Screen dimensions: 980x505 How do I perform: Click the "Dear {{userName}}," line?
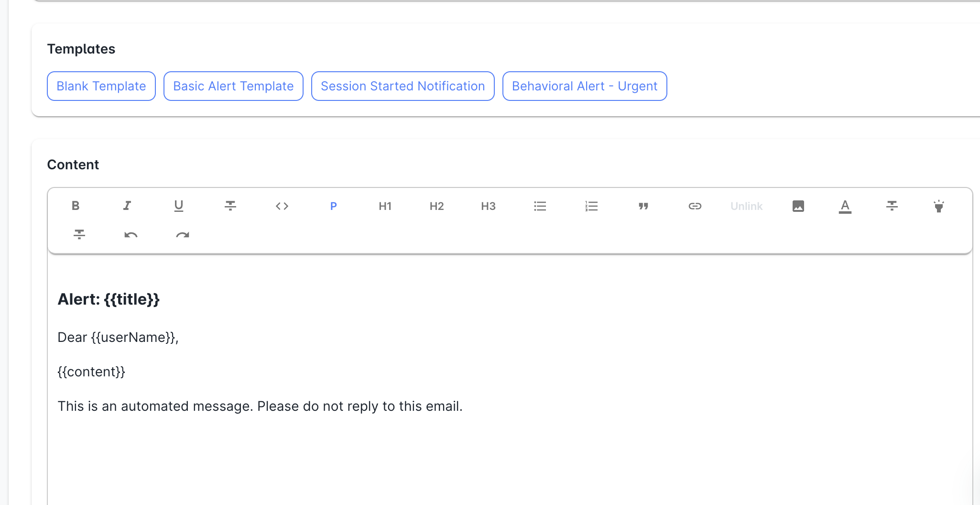118,338
